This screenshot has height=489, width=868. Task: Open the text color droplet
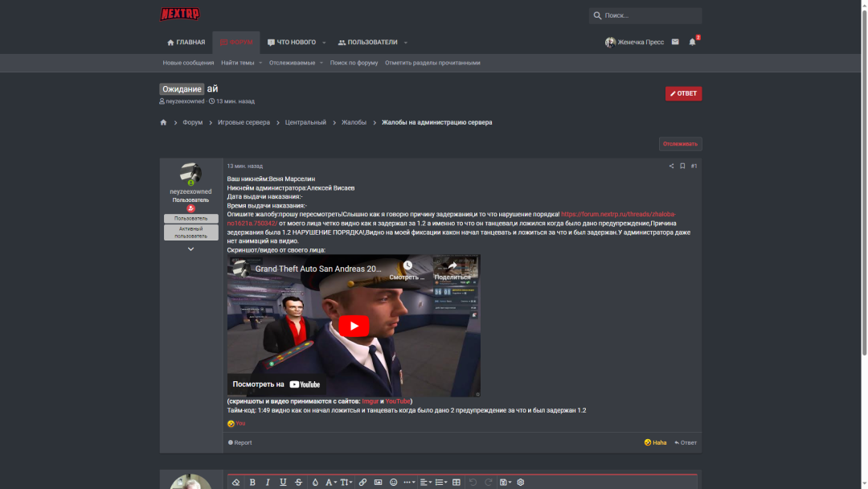[315, 483]
